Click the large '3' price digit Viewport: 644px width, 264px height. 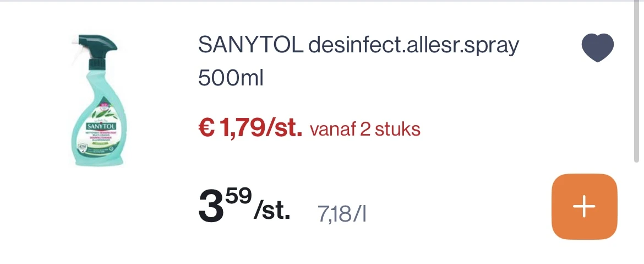pos(211,208)
